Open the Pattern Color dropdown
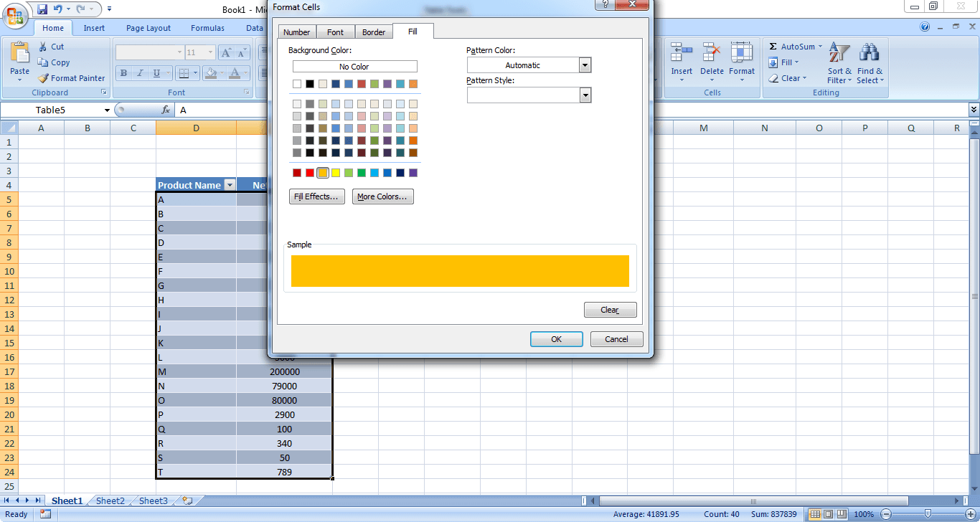980x522 pixels. point(585,65)
